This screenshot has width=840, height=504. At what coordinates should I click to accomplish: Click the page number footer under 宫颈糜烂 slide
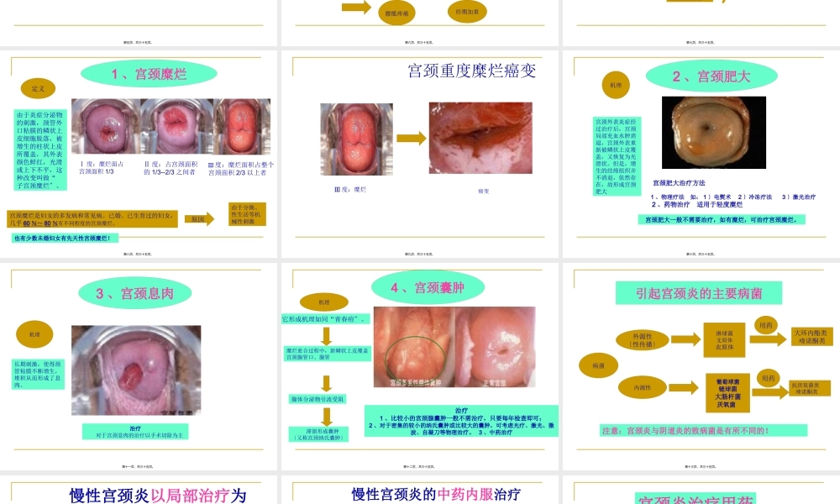(139, 255)
